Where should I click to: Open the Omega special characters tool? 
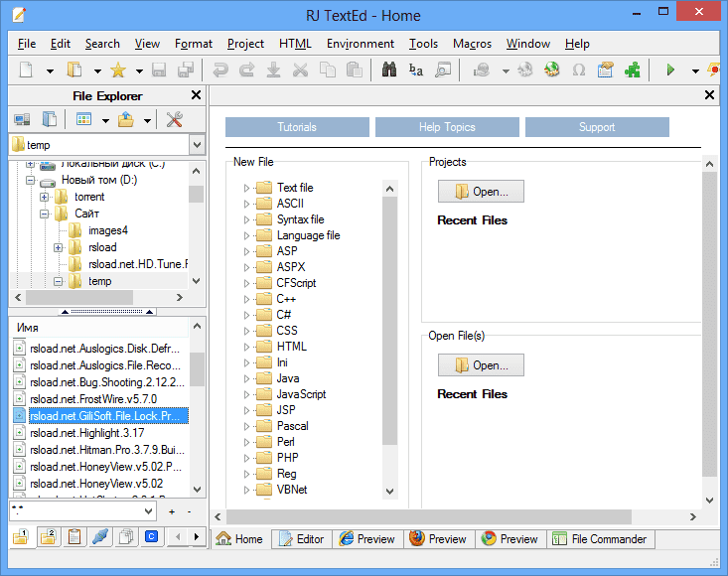coord(579,71)
